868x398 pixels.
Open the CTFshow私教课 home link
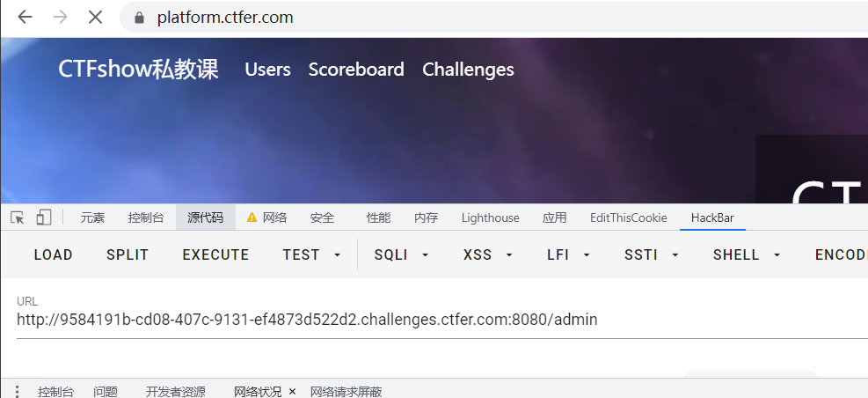[x=138, y=70]
